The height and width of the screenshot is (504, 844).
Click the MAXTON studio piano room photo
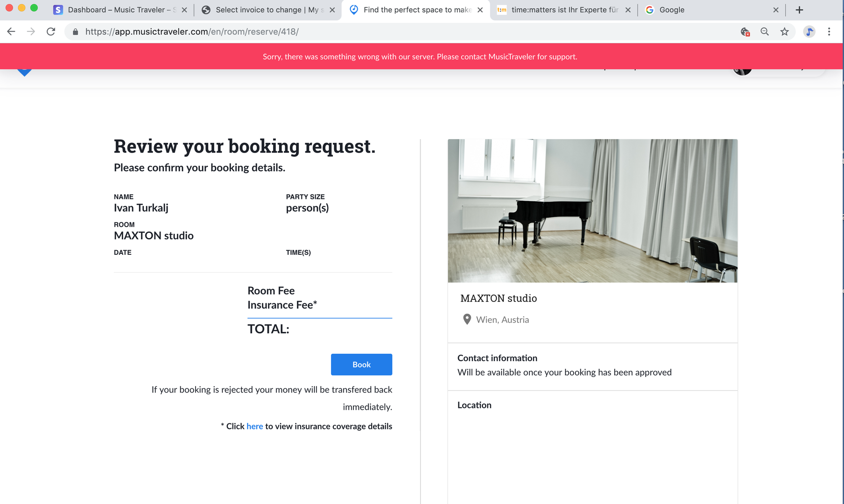tap(592, 210)
